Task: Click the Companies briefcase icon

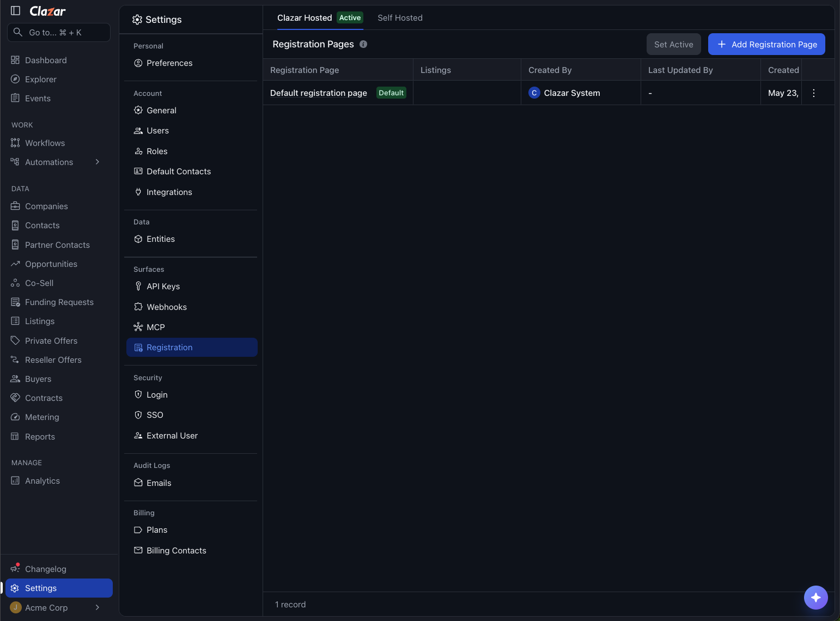Action: [15, 206]
